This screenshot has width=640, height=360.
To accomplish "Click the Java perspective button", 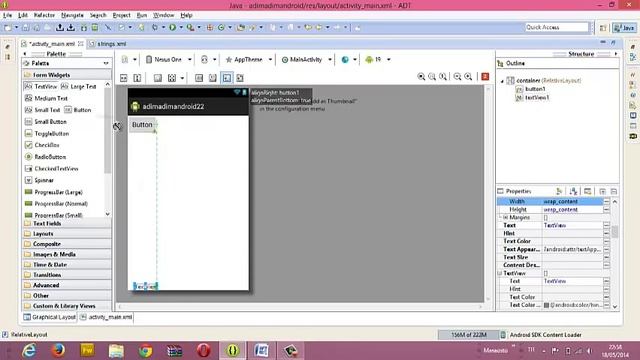I will (624, 28).
